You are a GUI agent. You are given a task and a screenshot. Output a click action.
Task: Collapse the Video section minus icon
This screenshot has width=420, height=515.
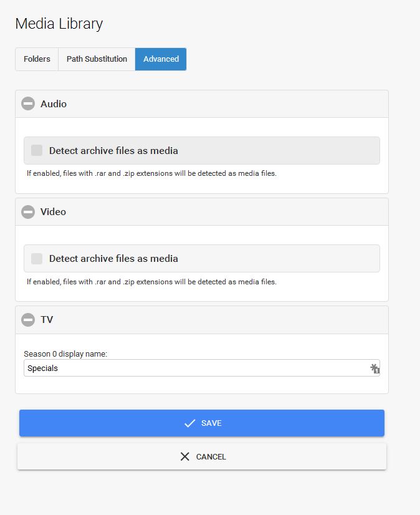coord(28,212)
